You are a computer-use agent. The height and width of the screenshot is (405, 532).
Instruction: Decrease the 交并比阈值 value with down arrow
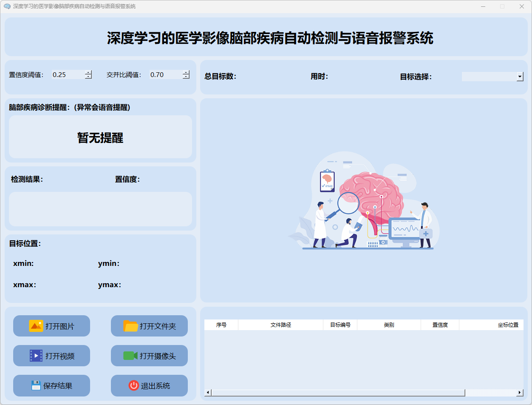pos(186,77)
